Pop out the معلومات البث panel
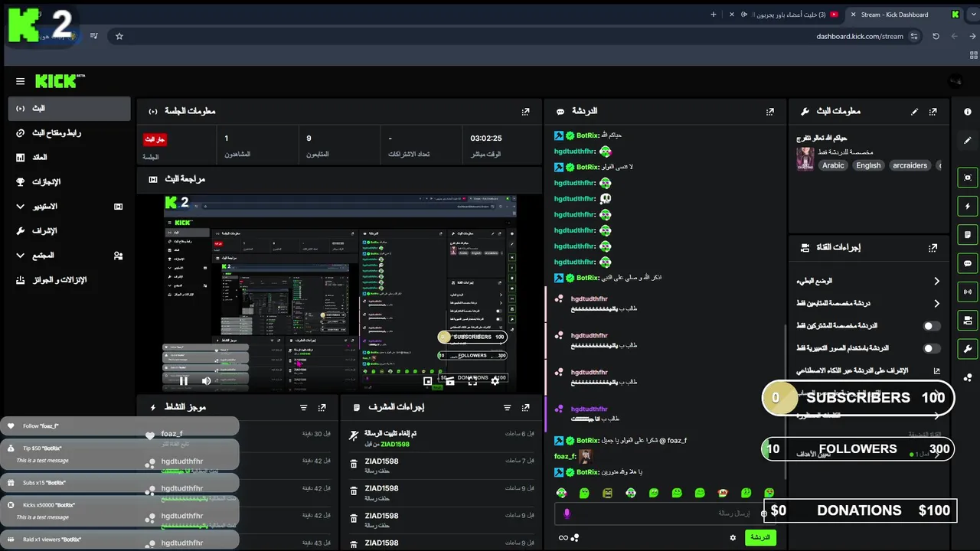Screen dimensions: 980x551 point(933,112)
